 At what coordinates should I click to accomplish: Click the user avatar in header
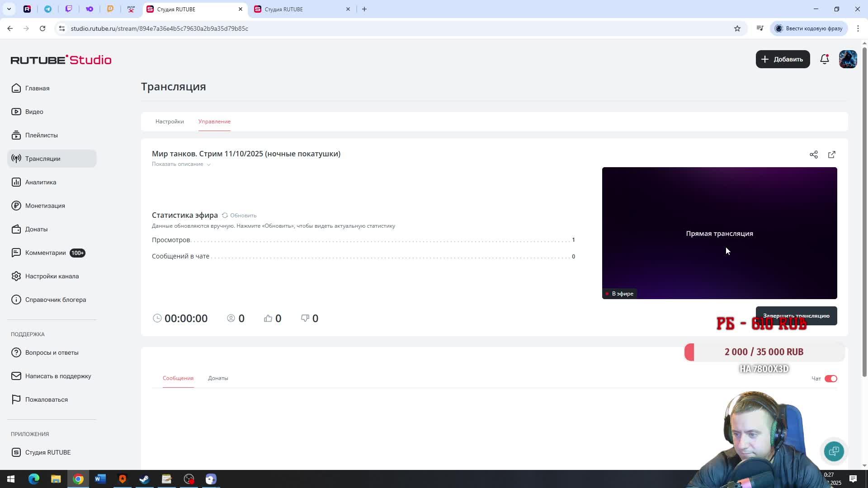coord(848,59)
